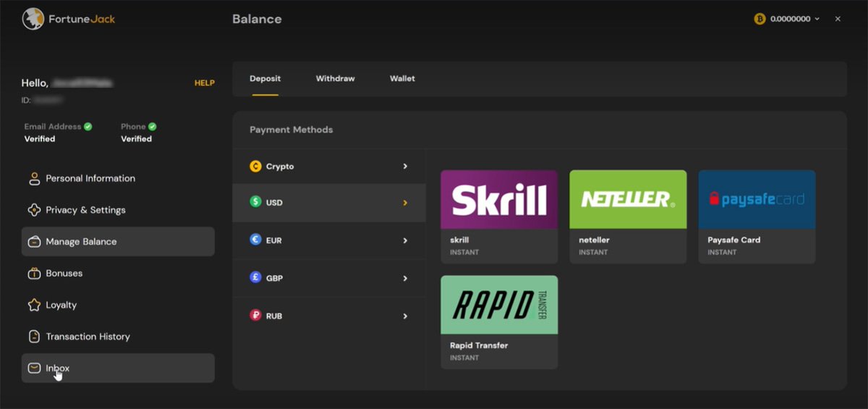Choose the Neteller logo card

coord(628,199)
